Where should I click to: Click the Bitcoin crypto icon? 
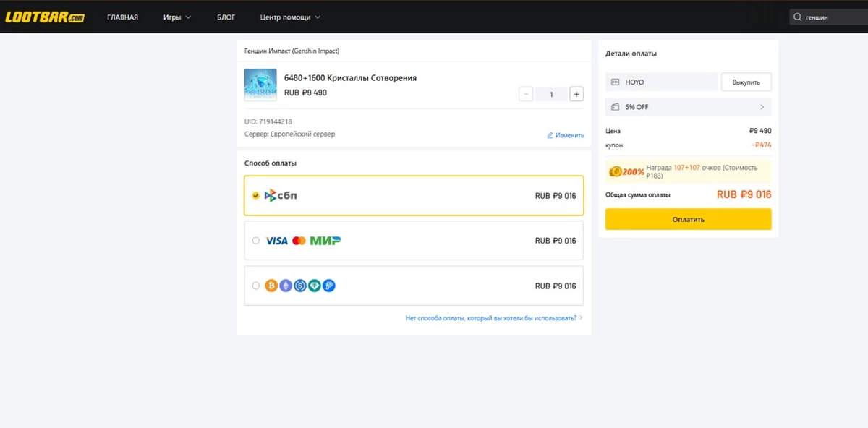coord(272,286)
